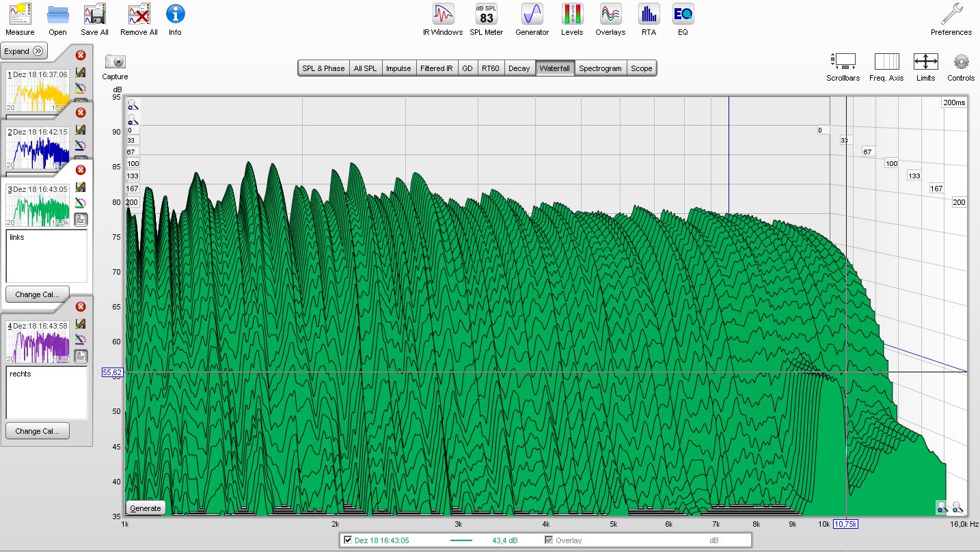Uncheck the Dez 18 16:43:05 trace checkbox

[x=349, y=540]
